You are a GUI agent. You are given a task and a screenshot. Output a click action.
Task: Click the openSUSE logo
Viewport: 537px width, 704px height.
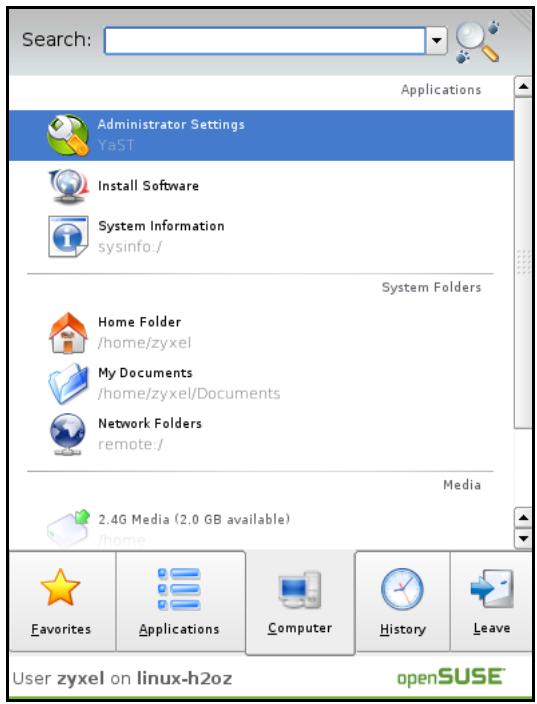pyautogui.click(x=451, y=677)
